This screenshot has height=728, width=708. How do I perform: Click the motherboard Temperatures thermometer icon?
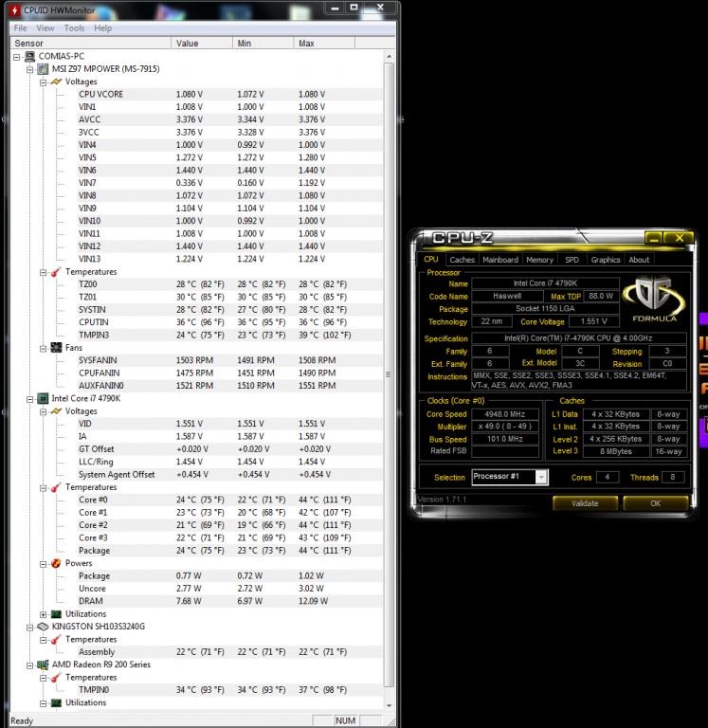coord(56,272)
